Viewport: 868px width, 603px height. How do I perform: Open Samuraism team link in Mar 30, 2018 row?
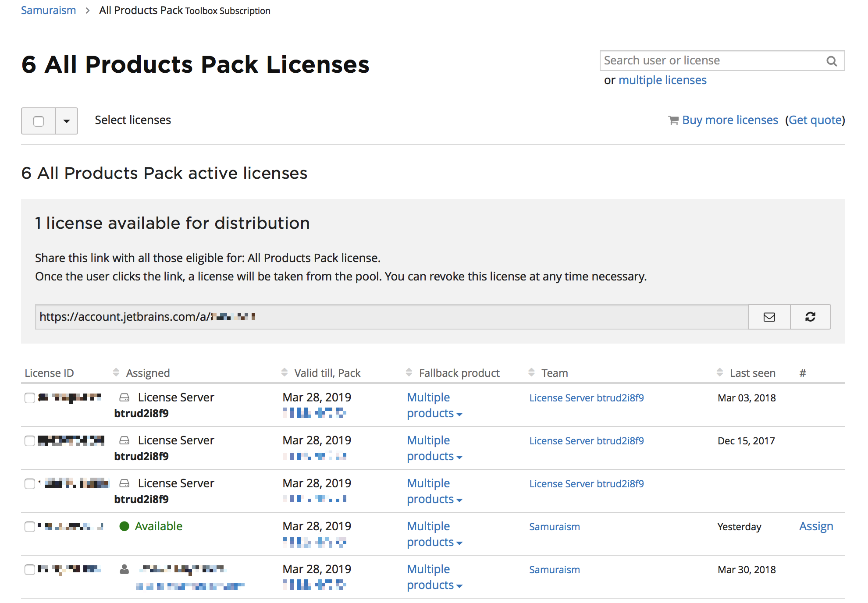coord(555,570)
